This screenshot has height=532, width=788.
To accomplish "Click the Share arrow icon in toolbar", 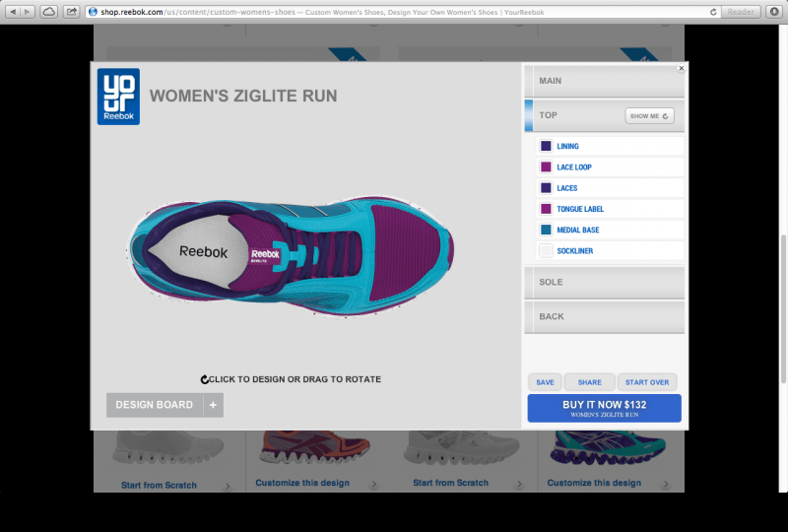I will (72, 12).
